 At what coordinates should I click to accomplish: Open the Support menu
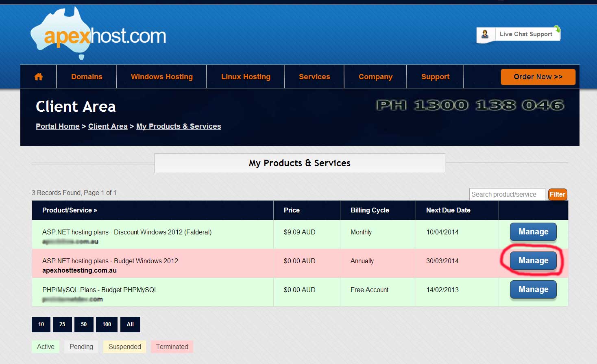pyautogui.click(x=435, y=77)
